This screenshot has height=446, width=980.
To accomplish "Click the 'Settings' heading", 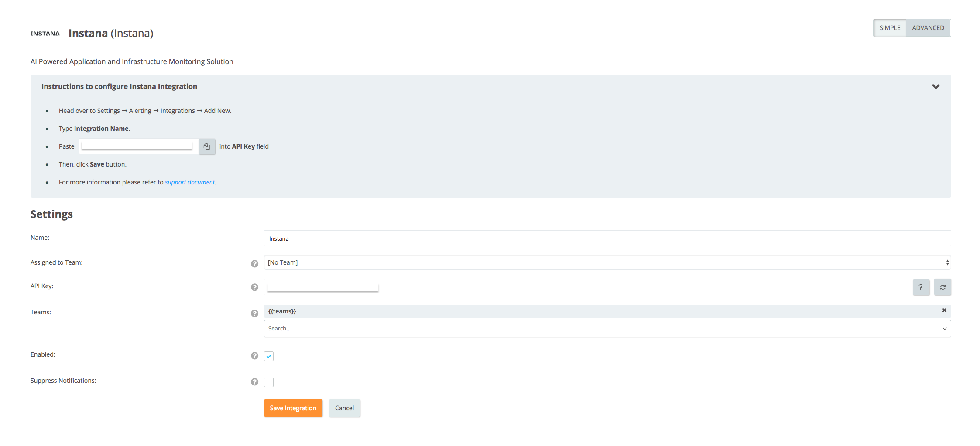I will [x=51, y=214].
